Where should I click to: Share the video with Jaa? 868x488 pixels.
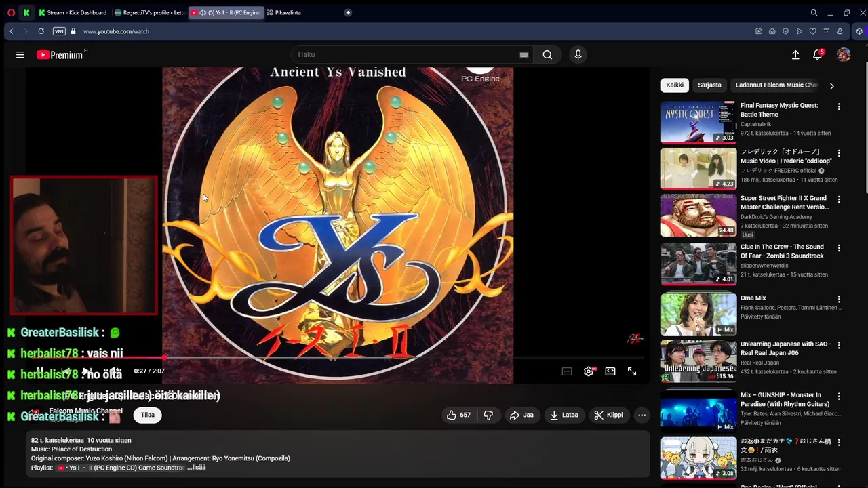coord(521,415)
